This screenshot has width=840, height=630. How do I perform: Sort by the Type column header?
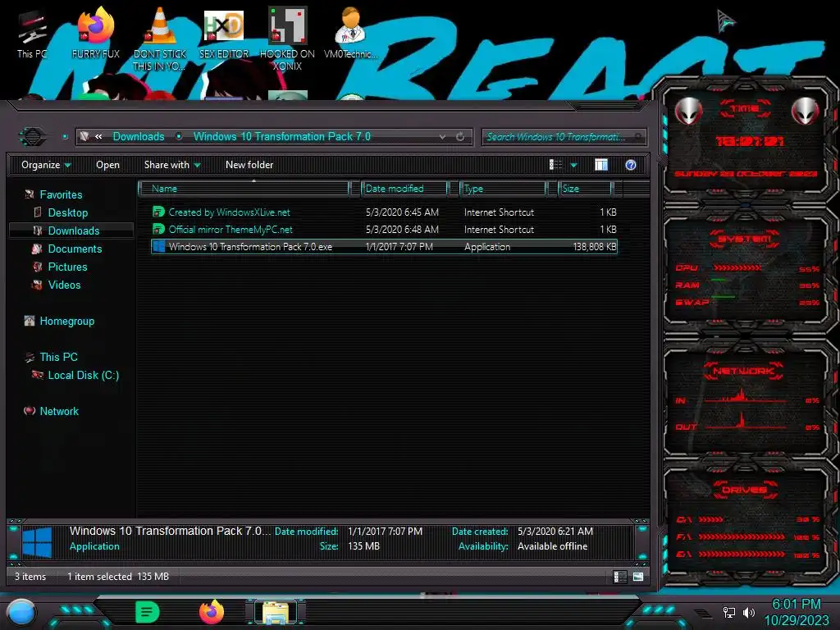503,189
